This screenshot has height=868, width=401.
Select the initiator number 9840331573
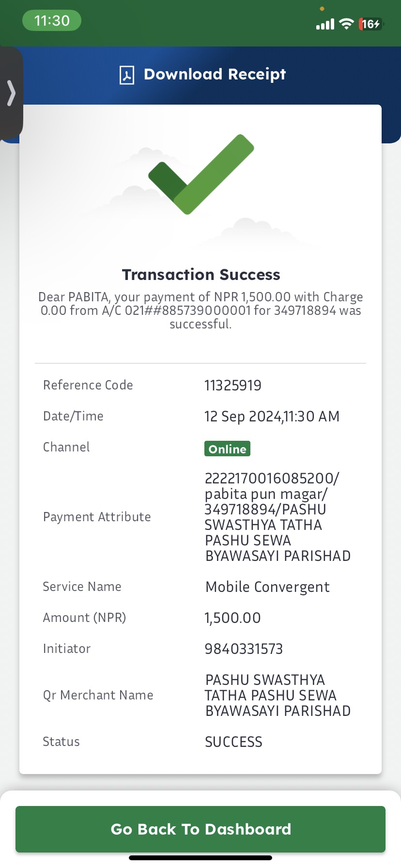coord(244,649)
